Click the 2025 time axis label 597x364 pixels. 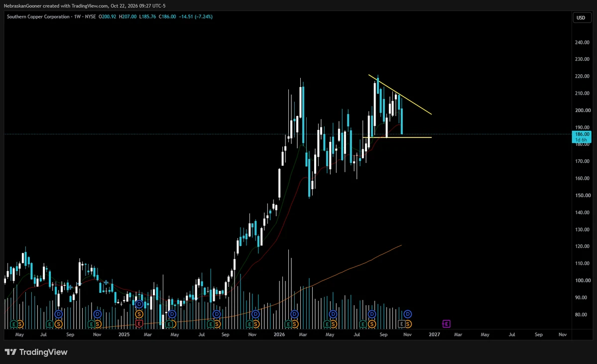click(124, 334)
